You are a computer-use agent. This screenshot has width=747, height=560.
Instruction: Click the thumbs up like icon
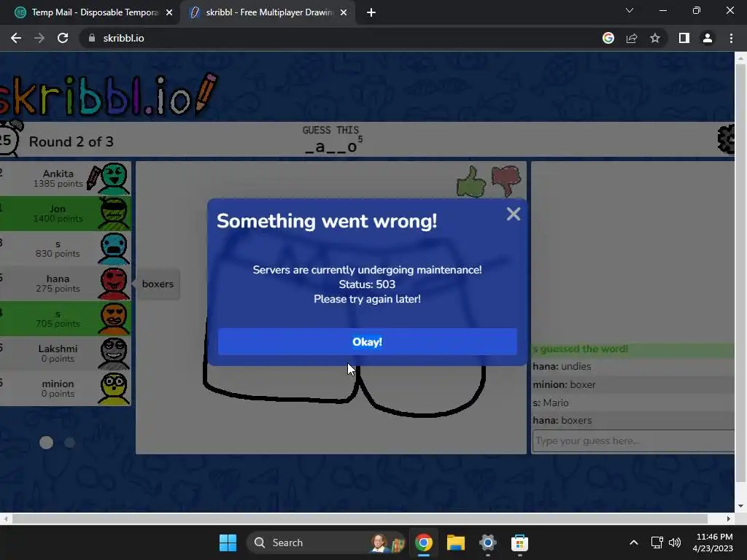[x=471, y=182]
